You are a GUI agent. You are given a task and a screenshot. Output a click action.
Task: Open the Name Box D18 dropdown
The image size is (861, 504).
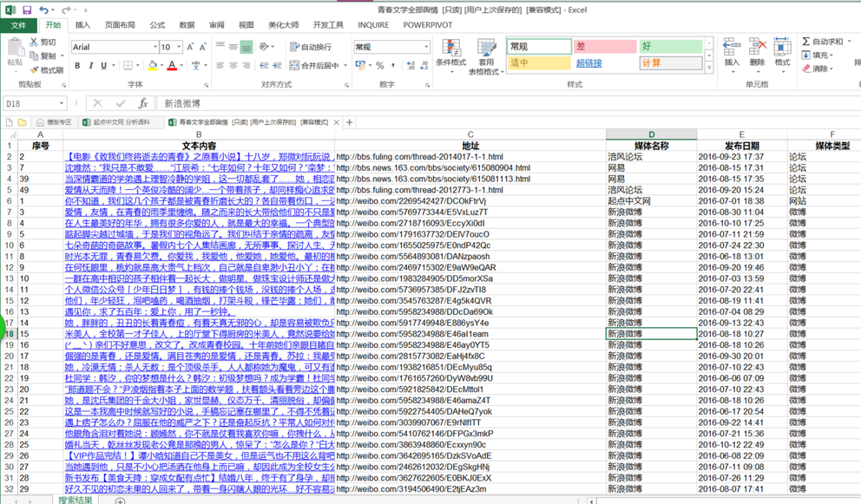(x=62, y=103)
